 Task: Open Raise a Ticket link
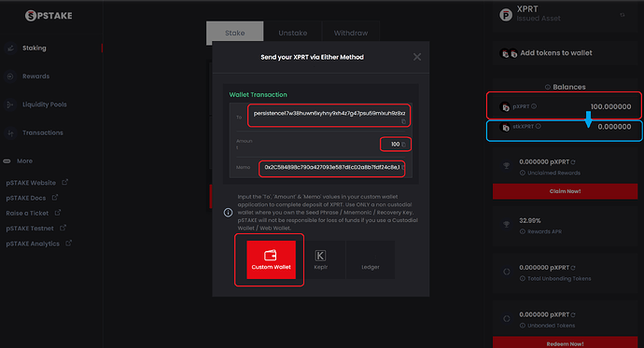[27, 214]
